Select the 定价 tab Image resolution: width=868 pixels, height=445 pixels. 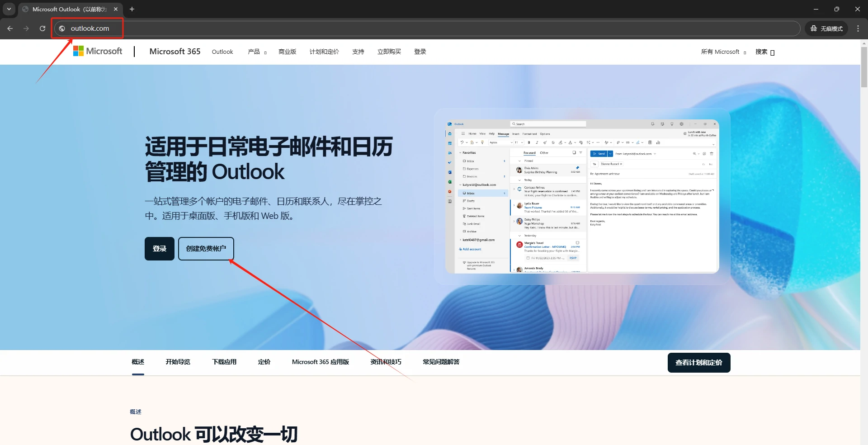coord(264,362)
